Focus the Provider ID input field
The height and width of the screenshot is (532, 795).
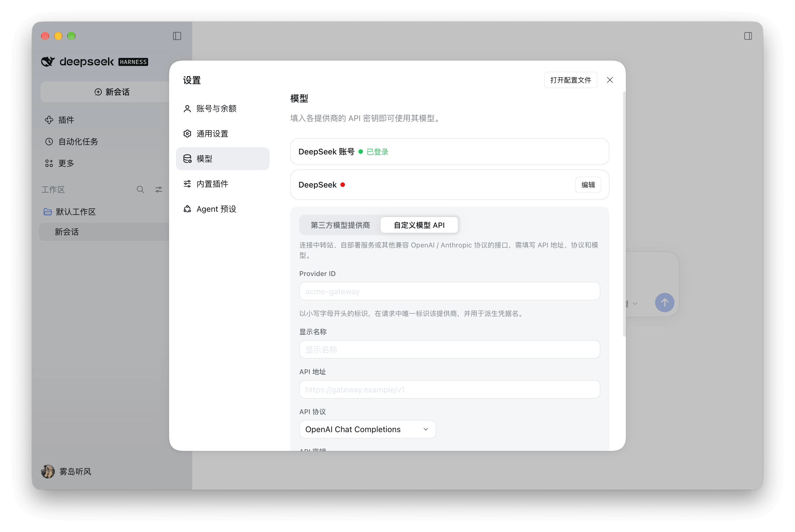click(x=449, y=291)
